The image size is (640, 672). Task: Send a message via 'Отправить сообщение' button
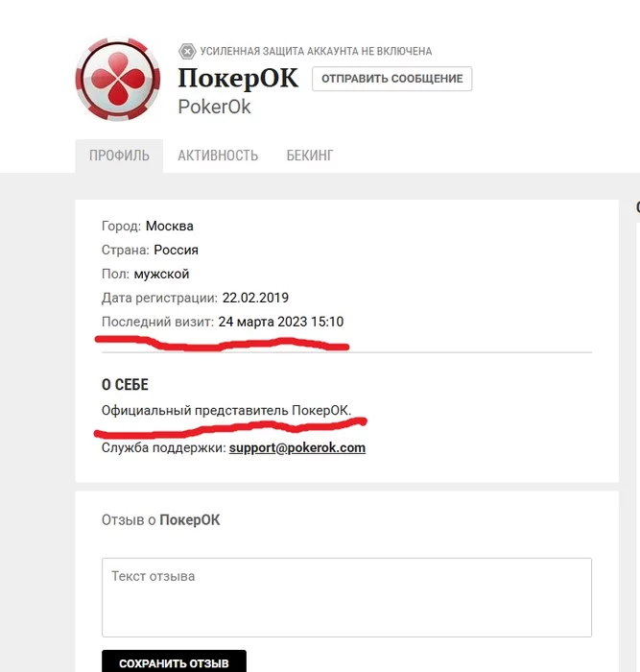coord(392,79)
